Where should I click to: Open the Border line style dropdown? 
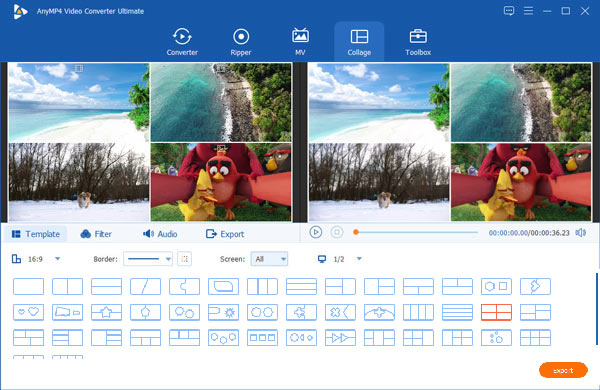pyautogui.click(x=148, y=259)
